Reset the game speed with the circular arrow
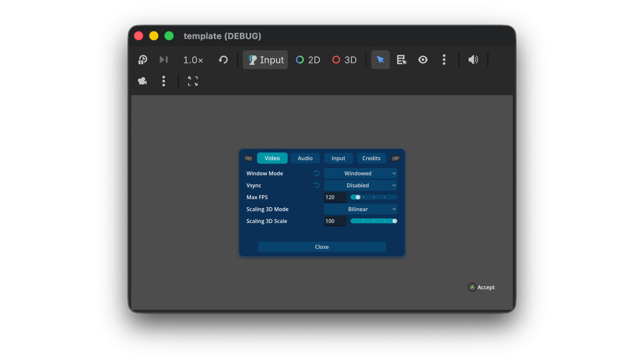644x362 pixels. pos(223,60)
